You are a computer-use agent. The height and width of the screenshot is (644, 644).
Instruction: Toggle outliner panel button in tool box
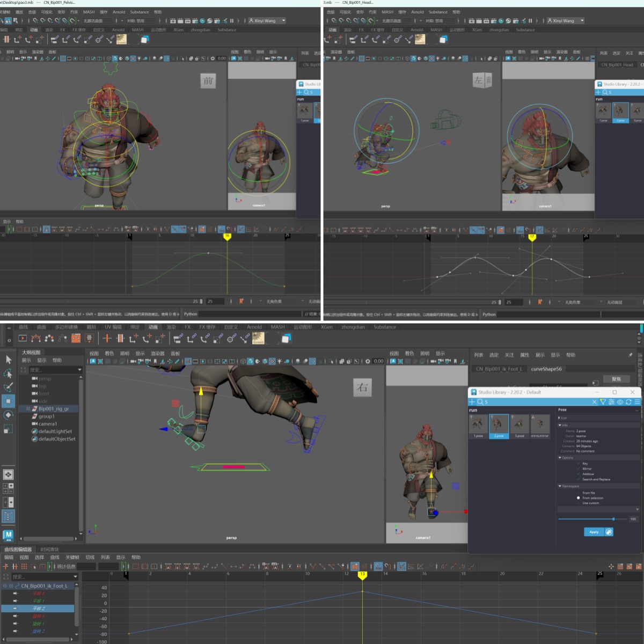[8, 516]
